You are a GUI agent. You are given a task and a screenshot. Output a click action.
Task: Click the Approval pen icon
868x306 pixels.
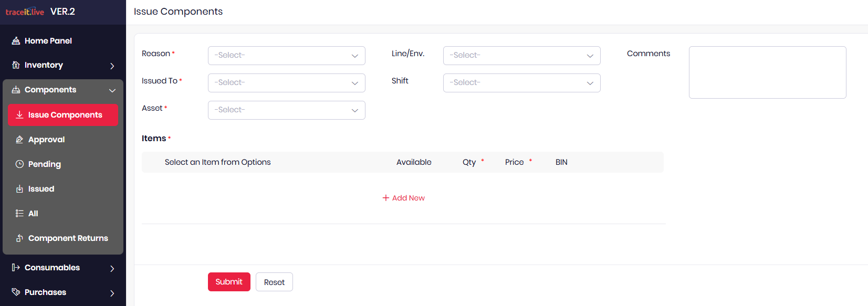click(x=19, y=140)
